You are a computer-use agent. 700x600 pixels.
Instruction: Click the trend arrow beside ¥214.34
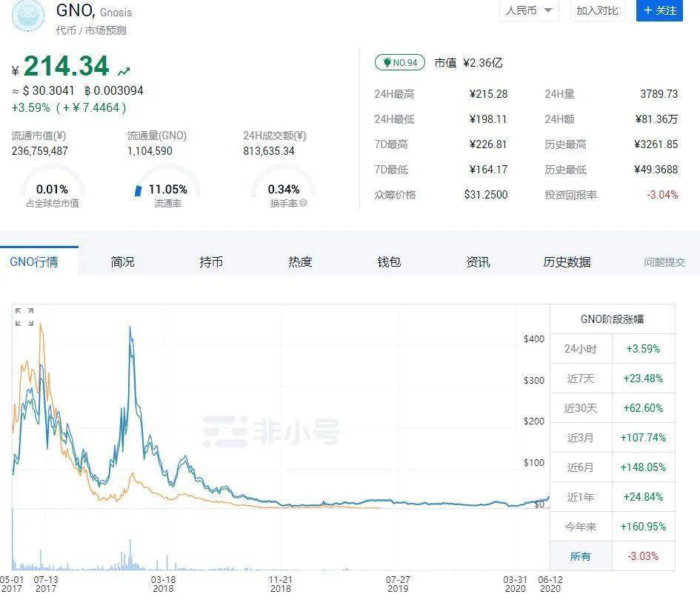[124, 70]
